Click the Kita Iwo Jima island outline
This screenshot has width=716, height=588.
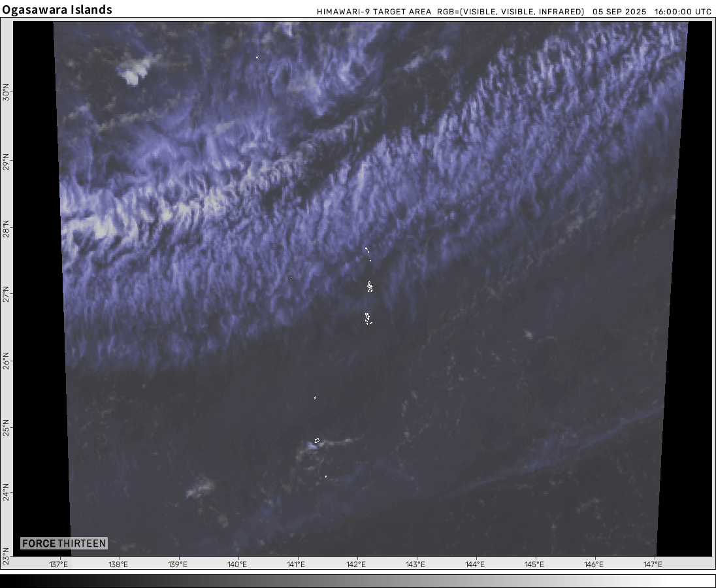click(x=315, y=397)
